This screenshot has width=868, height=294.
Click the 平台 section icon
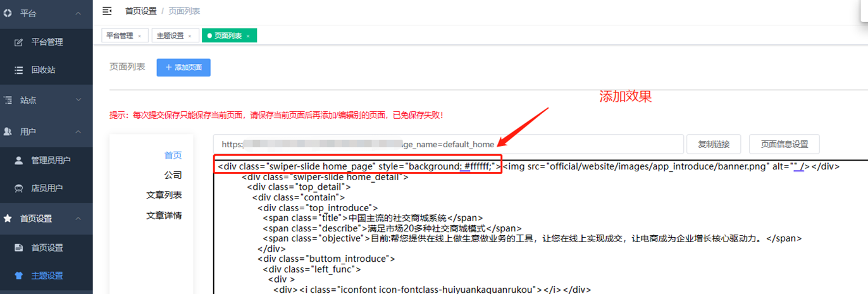tap(8, 13)
